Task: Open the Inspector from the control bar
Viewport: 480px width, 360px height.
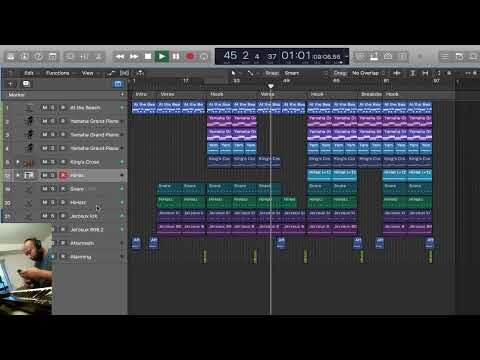Action: (25, 57)
